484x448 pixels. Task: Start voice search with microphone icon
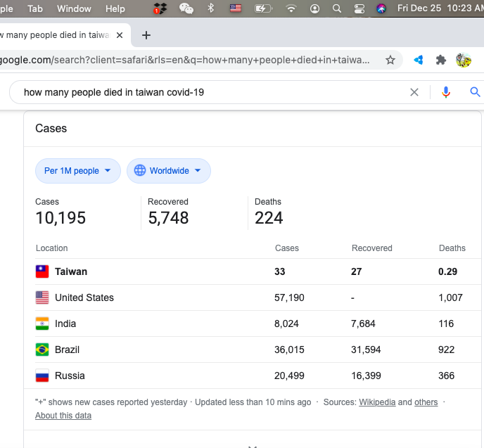tap(445, 92)
